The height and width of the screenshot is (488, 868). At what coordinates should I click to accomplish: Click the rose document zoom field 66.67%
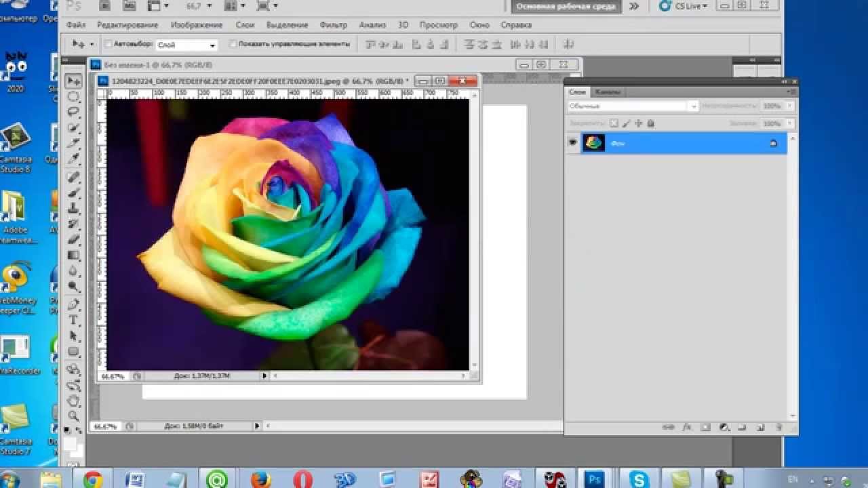pos(113,375)
